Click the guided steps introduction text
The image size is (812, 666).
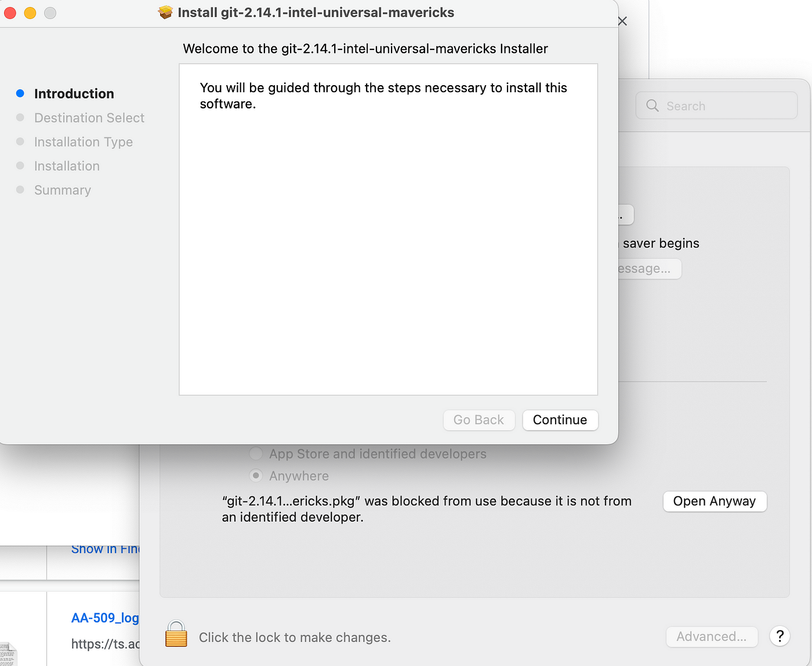[383, 96]
